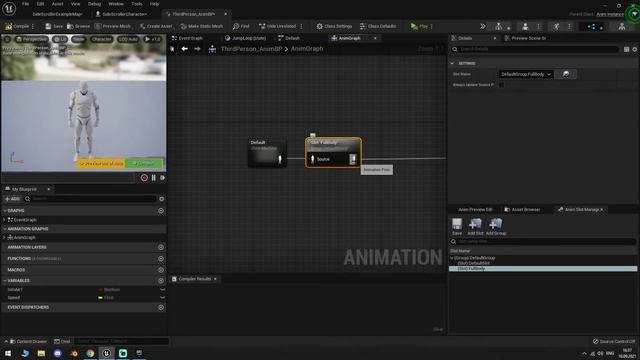Click AnimGraph hierarchy icon beside breadcrumb
This screenshot has width=640, height=360.
coord(212,49)
